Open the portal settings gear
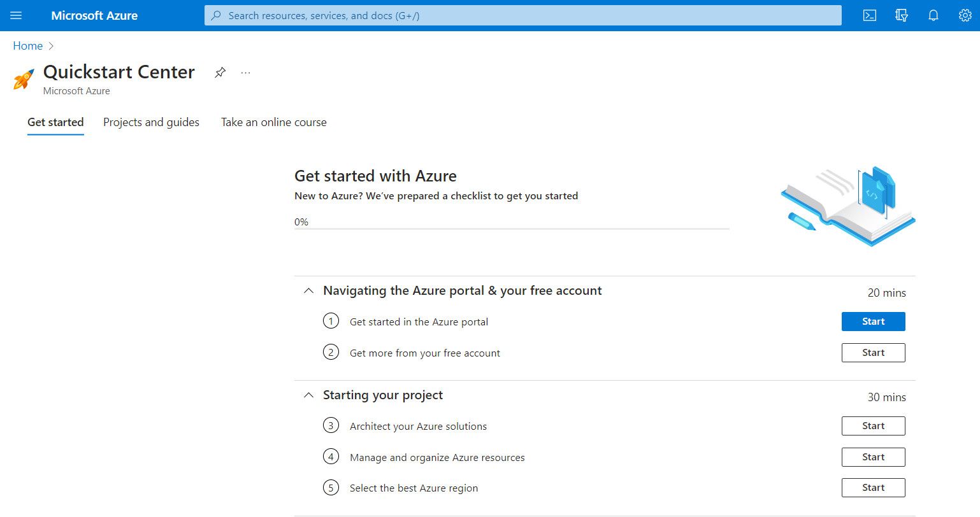 (965, 15)
